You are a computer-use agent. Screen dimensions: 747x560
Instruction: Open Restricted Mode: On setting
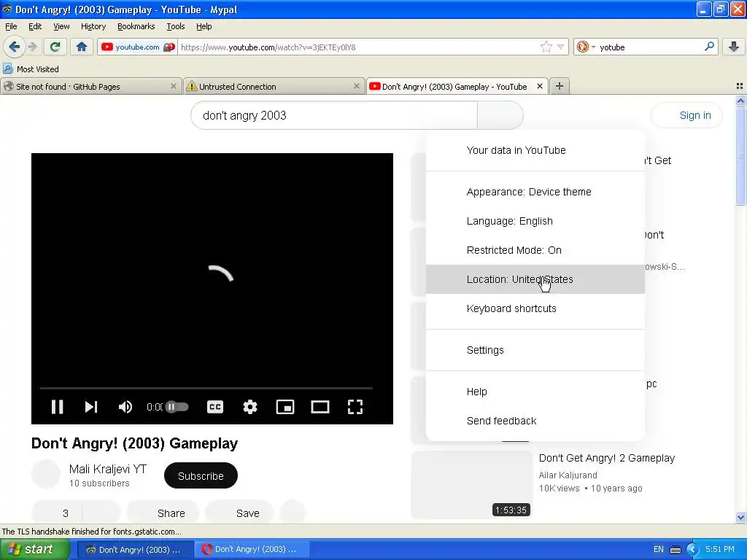click(x=535, y=250)
